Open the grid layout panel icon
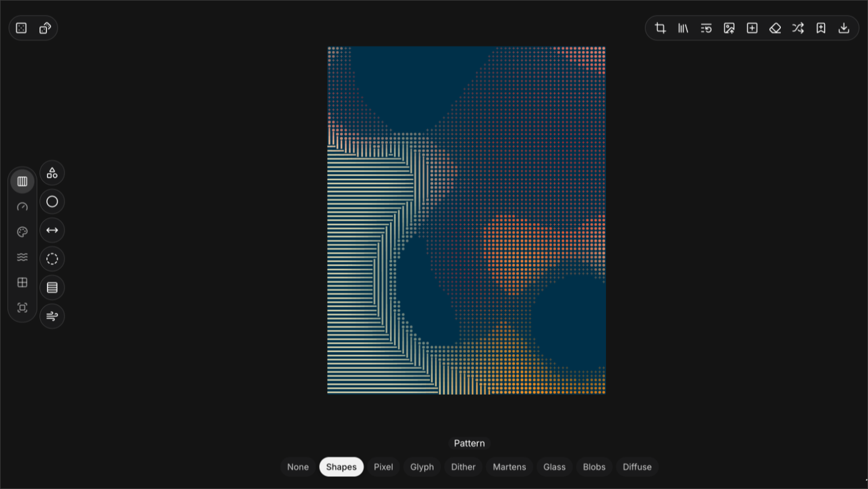 coord(23,283)
